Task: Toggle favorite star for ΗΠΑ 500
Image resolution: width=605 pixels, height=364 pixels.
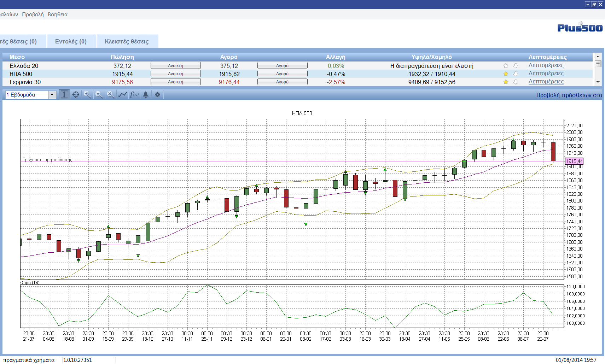Action: 506,74
